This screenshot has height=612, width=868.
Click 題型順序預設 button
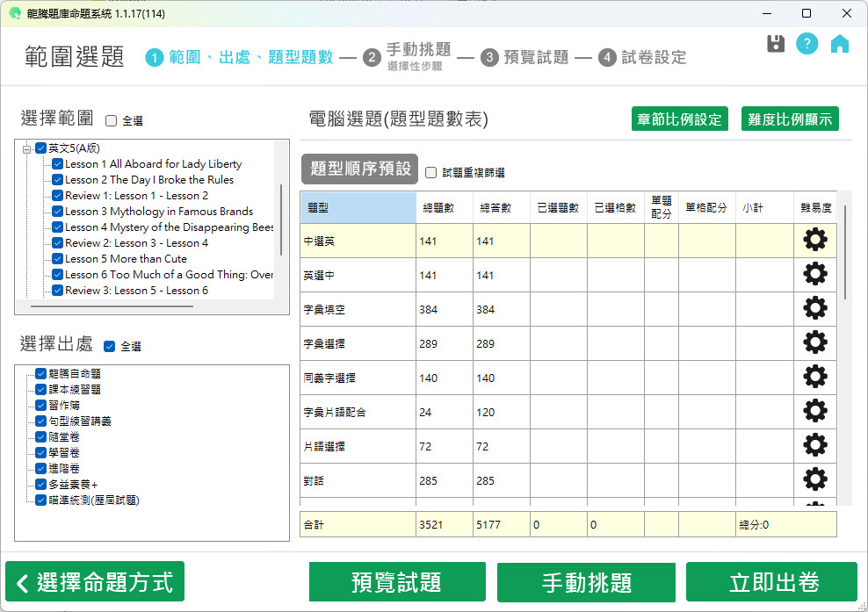360,169
